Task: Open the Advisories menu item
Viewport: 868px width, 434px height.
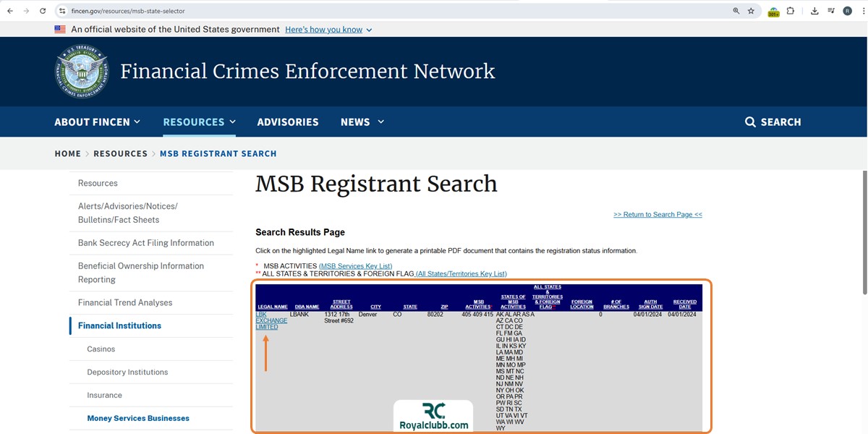Action: 287,122
